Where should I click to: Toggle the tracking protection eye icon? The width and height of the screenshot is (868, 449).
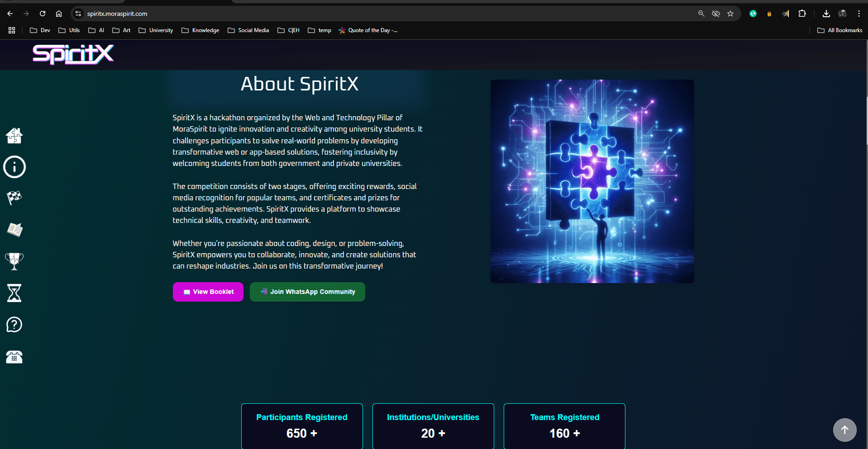tap(716, 14)
